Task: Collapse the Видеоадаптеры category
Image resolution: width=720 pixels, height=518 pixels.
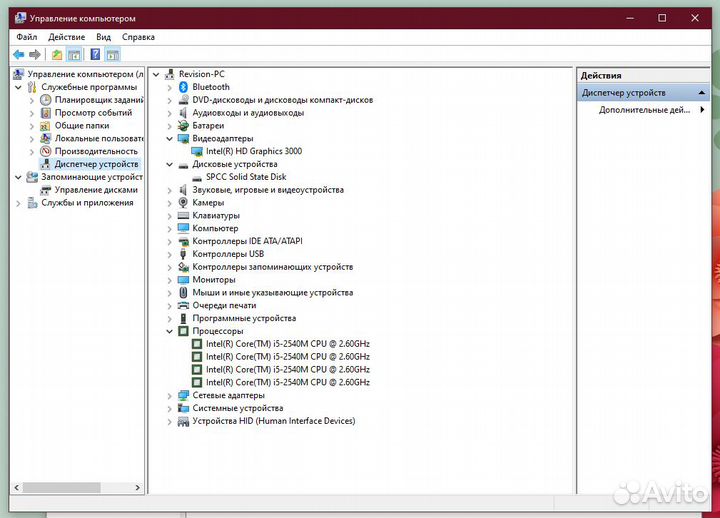Action: pos(169,138)
